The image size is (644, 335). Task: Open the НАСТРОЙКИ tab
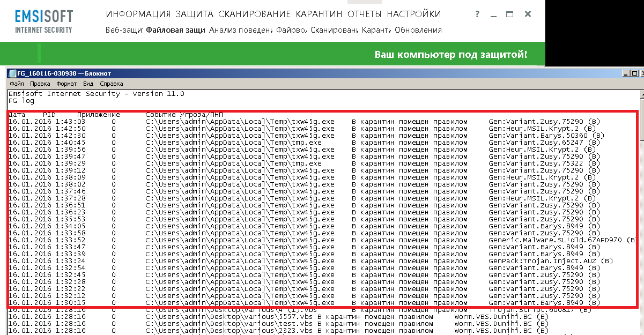pos(413,14)
